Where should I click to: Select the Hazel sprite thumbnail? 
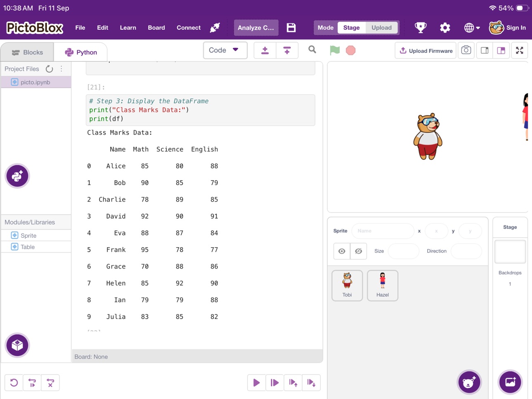383,286
